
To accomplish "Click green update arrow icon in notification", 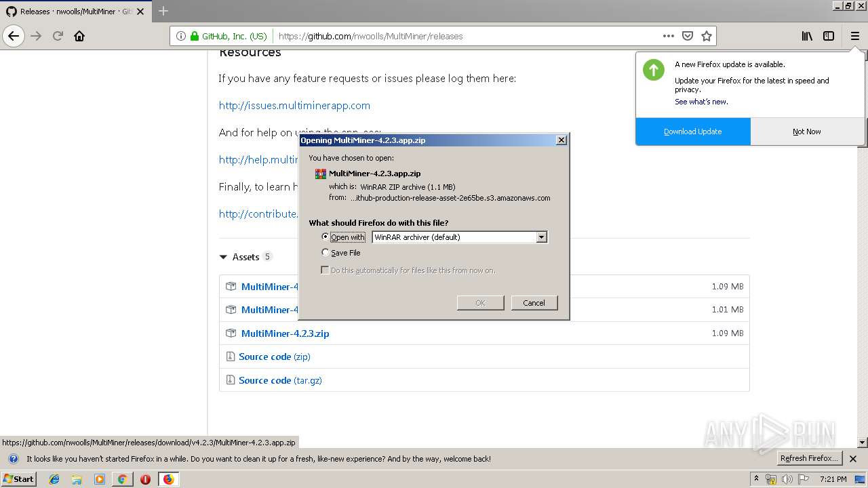I will (x=654, y=69).
